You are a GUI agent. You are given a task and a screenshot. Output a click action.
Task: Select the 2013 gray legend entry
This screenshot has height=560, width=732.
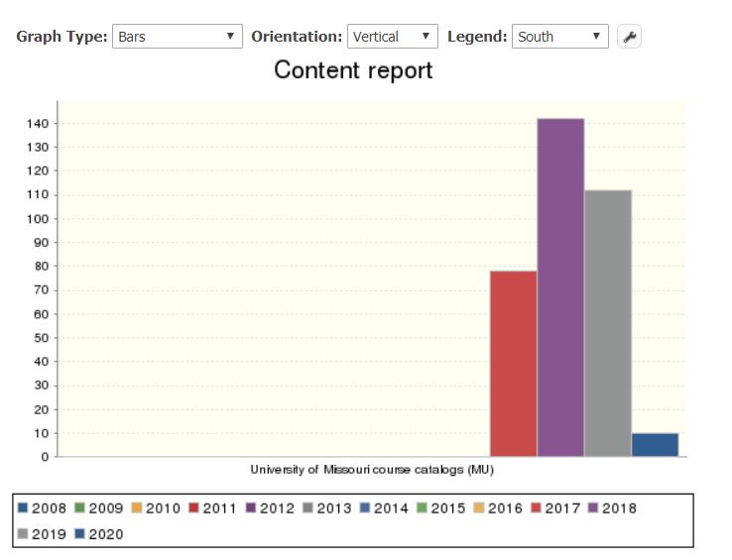click(x=327, y=508)
